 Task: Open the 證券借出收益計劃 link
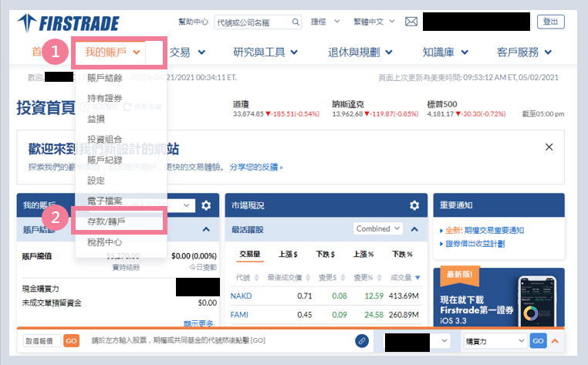[x=475, y=244]
